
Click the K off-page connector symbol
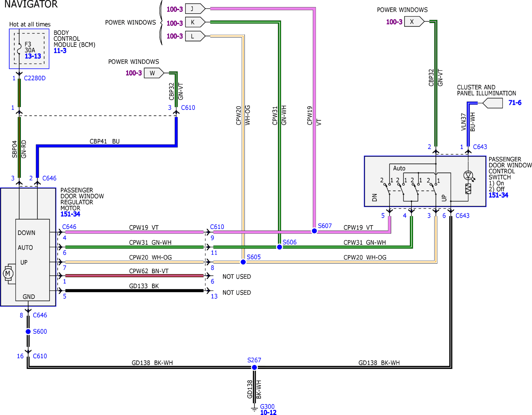195,22
